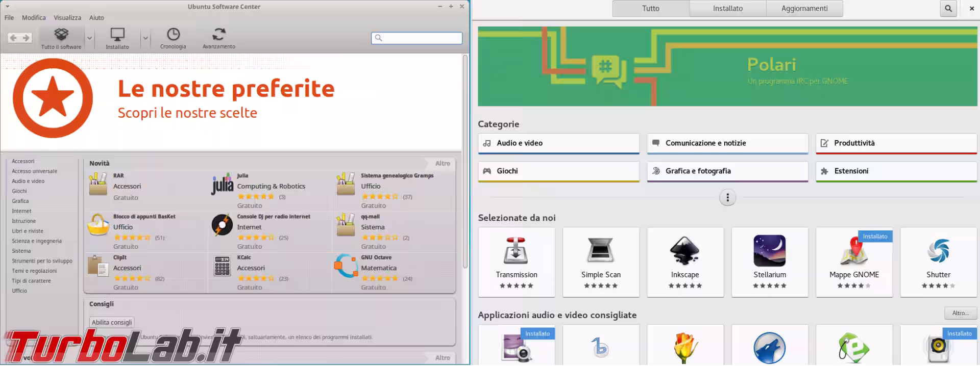
Task: Open the Stellarium app tile
Action: tap(770, 262)
